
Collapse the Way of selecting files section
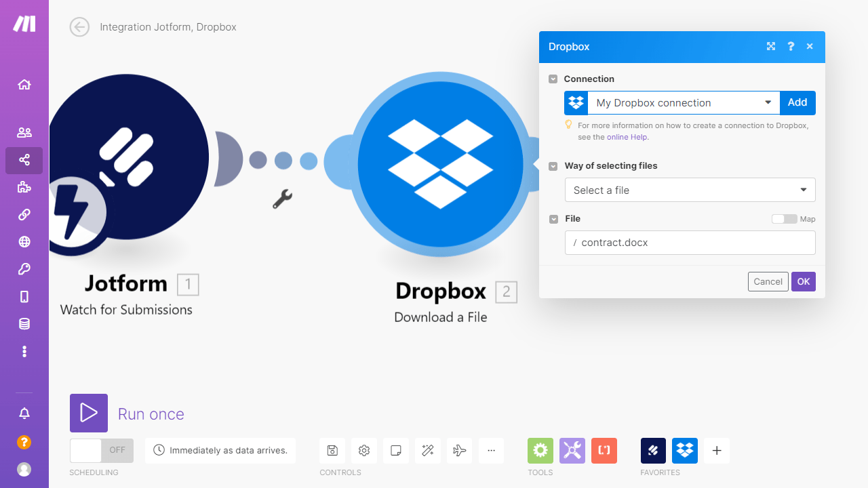pyautogui.click(x=553, y=166)
